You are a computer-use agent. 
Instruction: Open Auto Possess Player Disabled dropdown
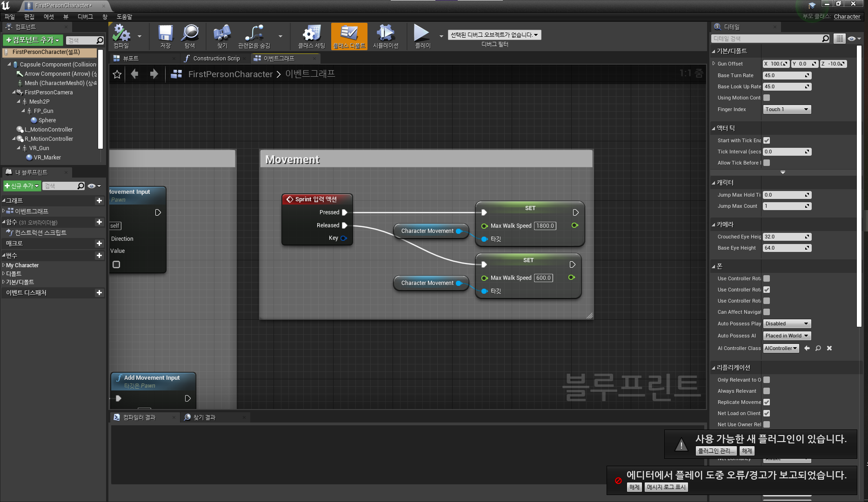(x=787, y=324)
